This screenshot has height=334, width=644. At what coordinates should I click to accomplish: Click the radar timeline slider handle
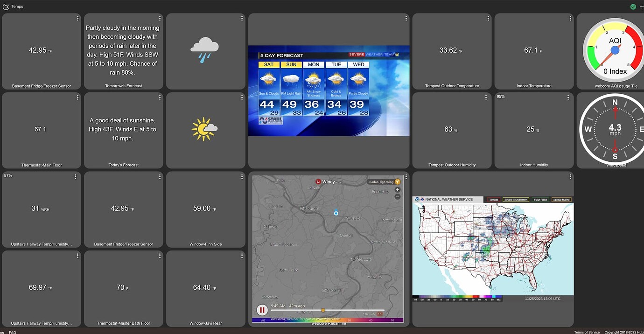(323, 310)
